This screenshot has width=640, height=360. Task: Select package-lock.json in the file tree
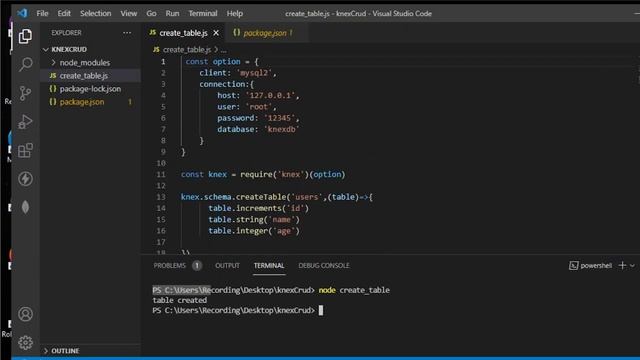pyautogui.click(x=91, y=89)
